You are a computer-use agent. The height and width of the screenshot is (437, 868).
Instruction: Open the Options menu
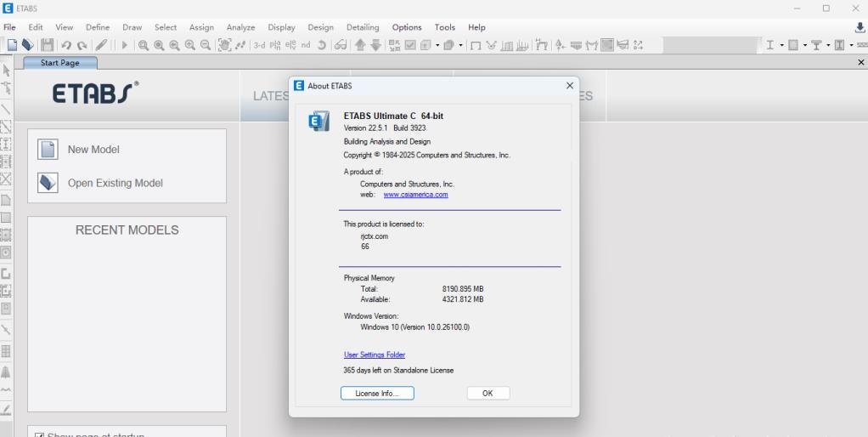click(x=407, y=27)
